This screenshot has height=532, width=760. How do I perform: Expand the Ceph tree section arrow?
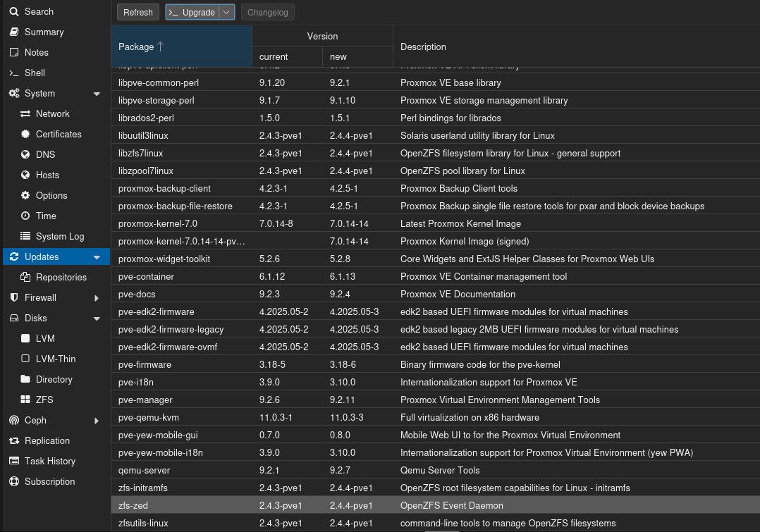point(97,421)
